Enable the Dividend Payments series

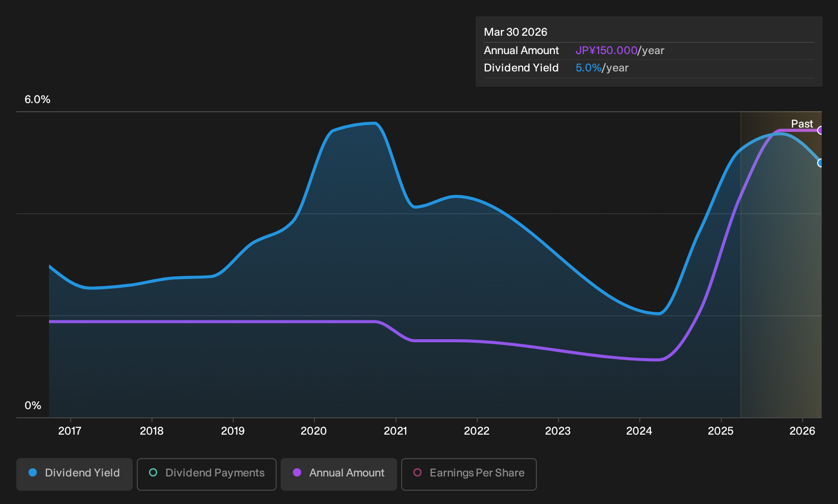(207, 474)
